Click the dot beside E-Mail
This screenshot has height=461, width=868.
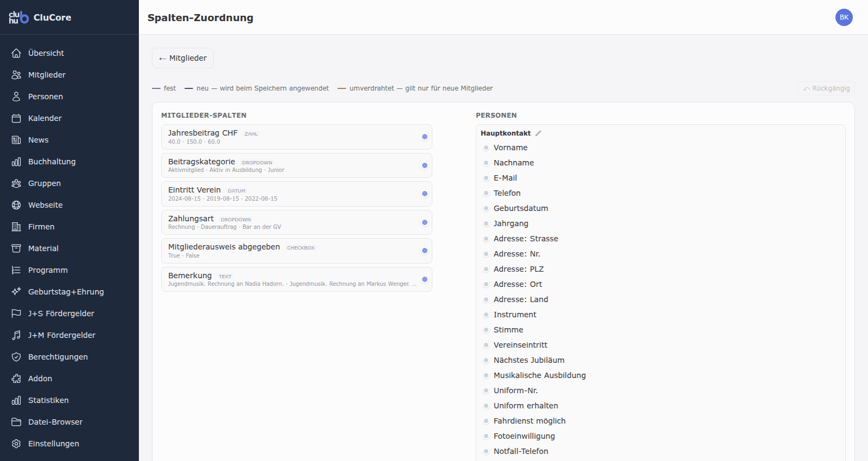pyautogui.click(x=486, y=178)
